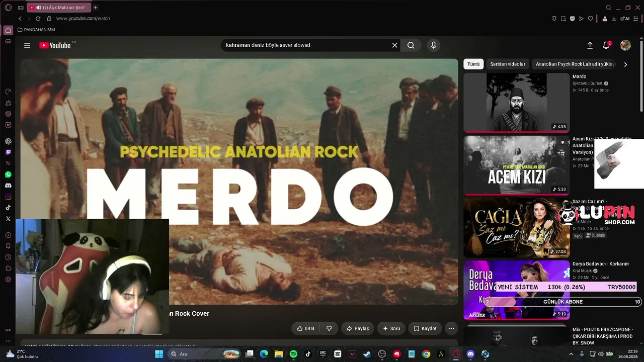Open the taskbar weather widget

point(23,354)
